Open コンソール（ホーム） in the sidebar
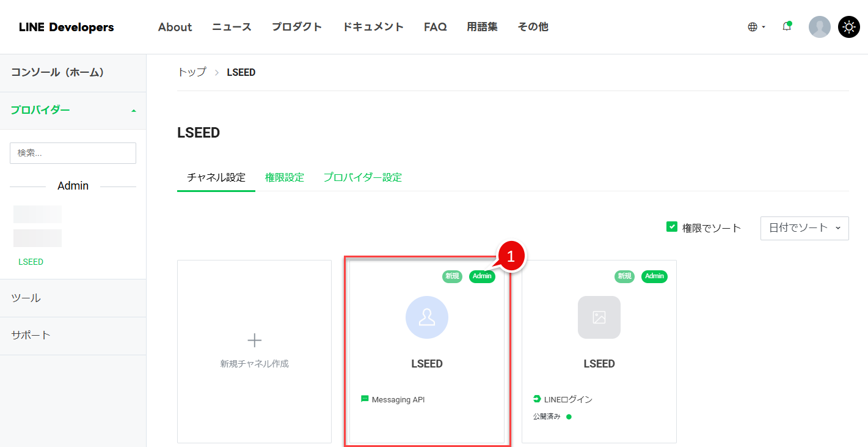 (58, 72)
